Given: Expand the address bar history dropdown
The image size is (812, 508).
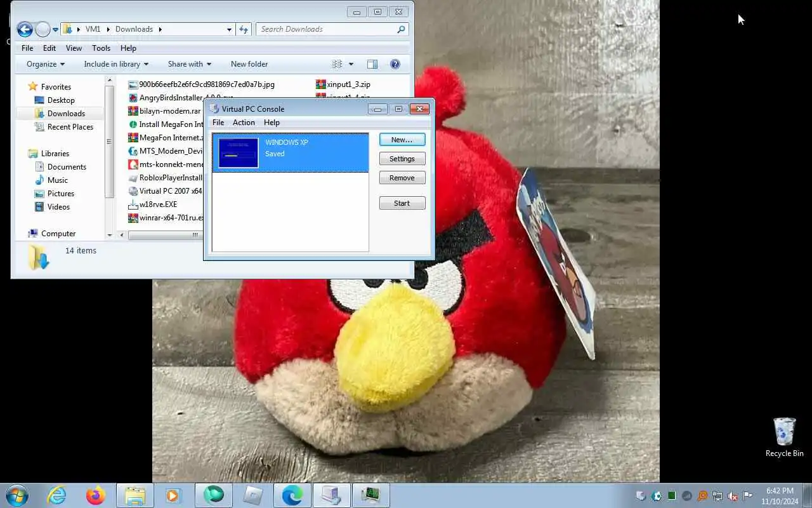Looking at the screenshot, I should point(229,29).
